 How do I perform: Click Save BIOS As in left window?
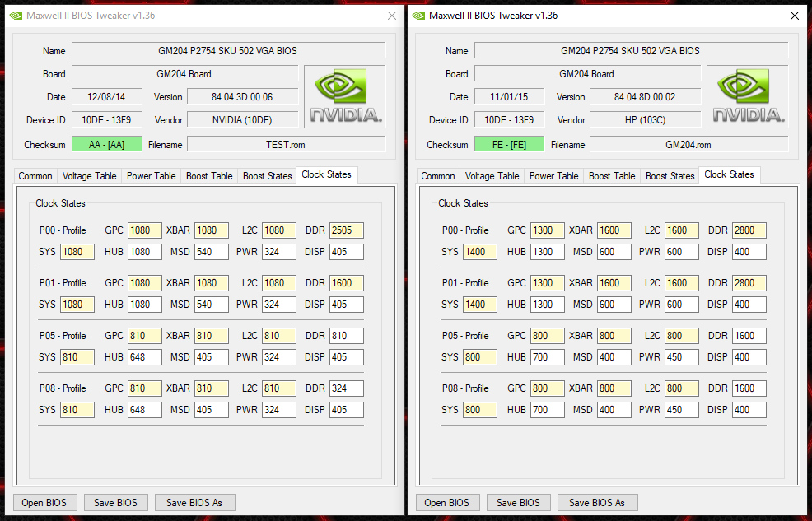click(x=194, y=502)
